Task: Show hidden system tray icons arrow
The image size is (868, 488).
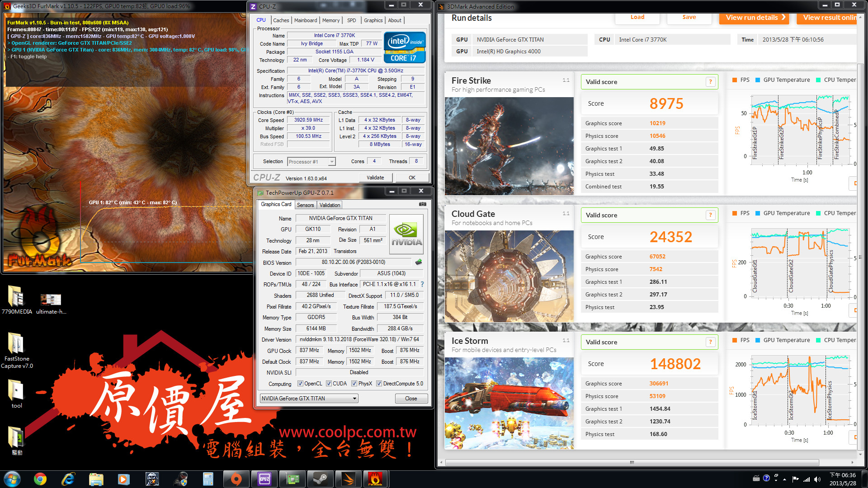Action: 784,479
